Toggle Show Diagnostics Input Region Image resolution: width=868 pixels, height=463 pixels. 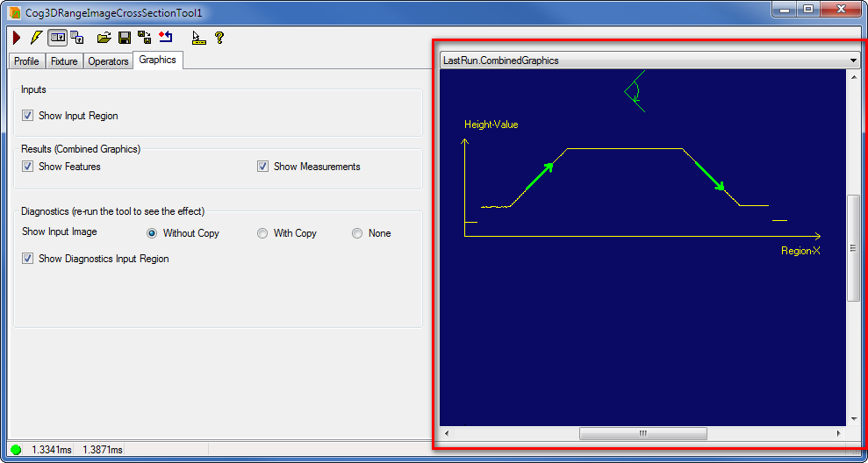[x=28, y=259]
